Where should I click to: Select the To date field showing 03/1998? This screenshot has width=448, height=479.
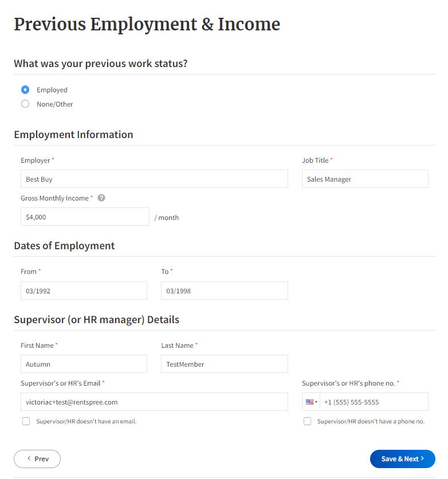point(224,290)
